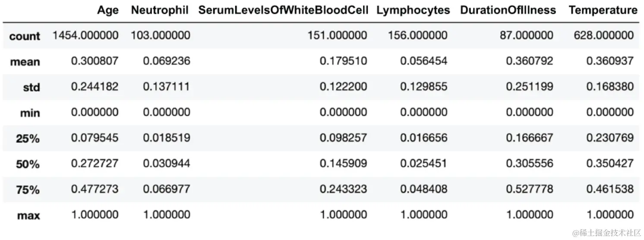
Task: Click the Lymphocytes std value 0.129855
Action: coord(423,86)
